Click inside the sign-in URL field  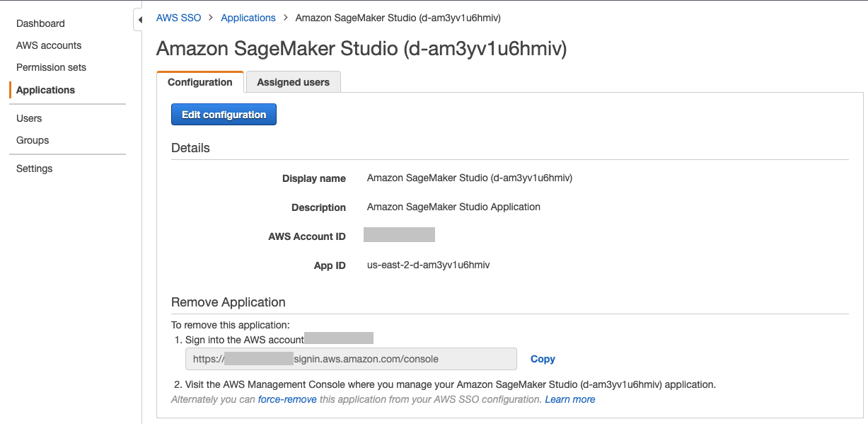[x=351, y=359]
